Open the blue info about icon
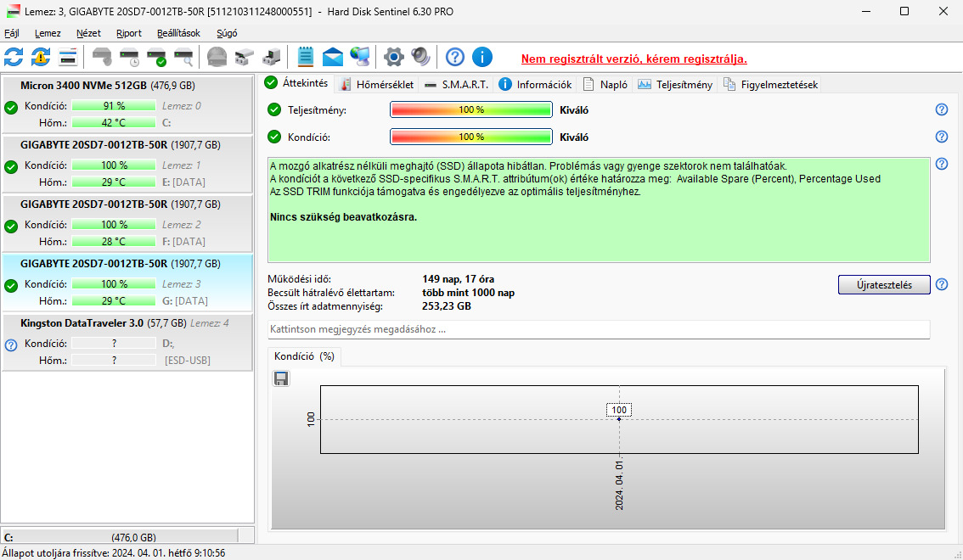 pyautogui.click(x=482, y=57)
